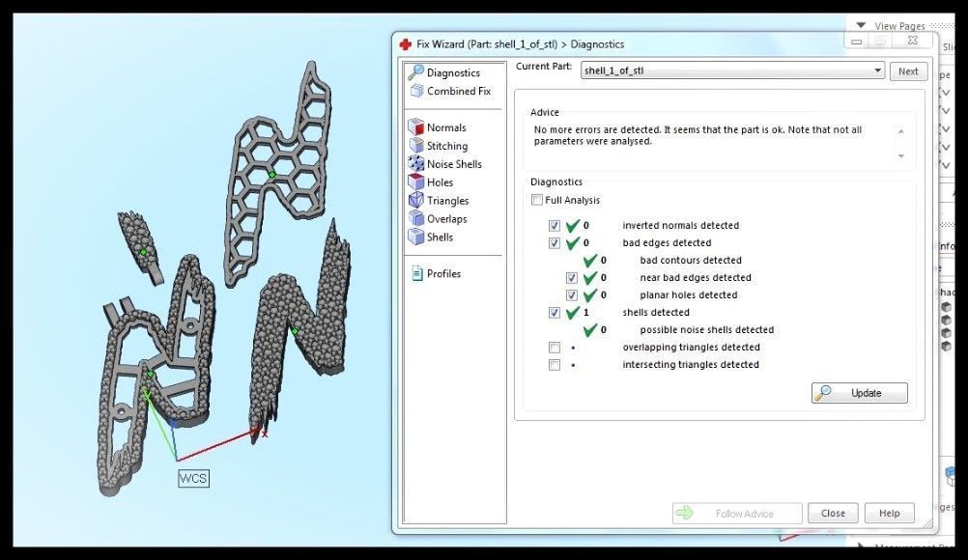The image size is (968, 560).
Task: Click the Close button
Action: [833, 513]
